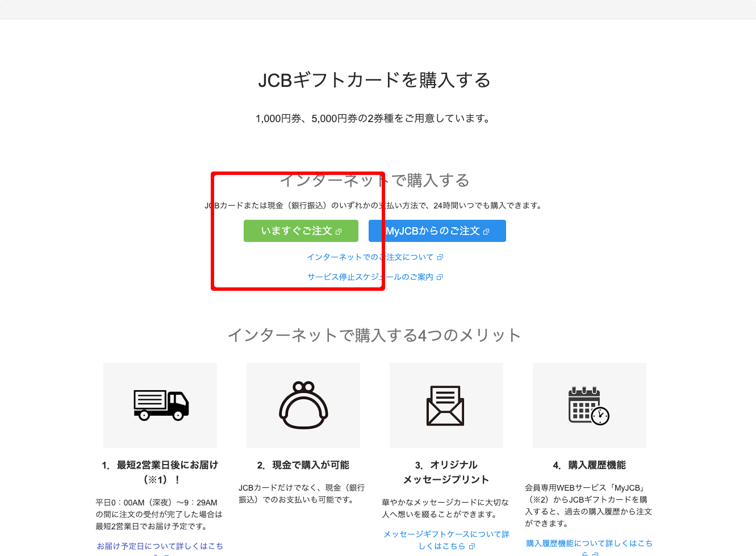Click the 購入履歴機能 heading
Viewport: 756px width, 556px height.
coord(590,465)
